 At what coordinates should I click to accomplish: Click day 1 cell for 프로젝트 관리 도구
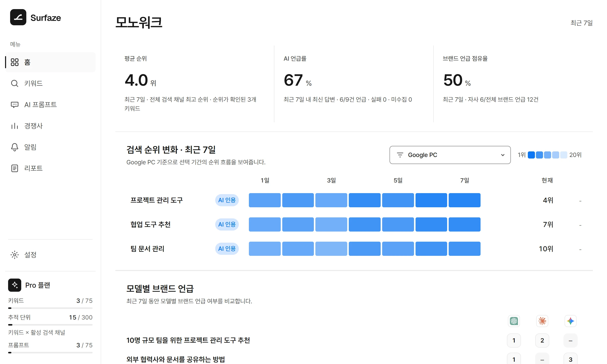[265, 200]
